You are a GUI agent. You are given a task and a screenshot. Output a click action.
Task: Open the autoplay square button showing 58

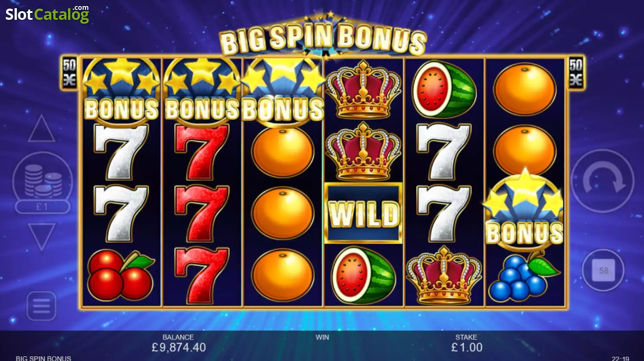[x=603, y=271]
